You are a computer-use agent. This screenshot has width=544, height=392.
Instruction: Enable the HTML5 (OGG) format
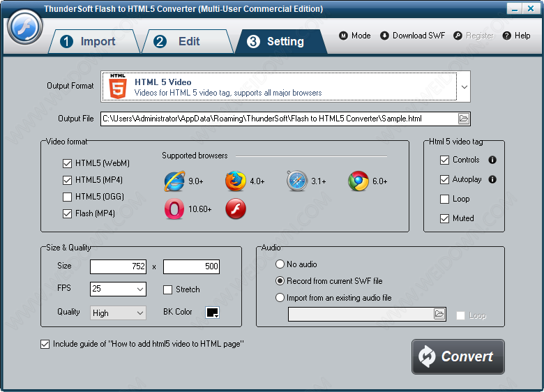click(x=68, y=197)
